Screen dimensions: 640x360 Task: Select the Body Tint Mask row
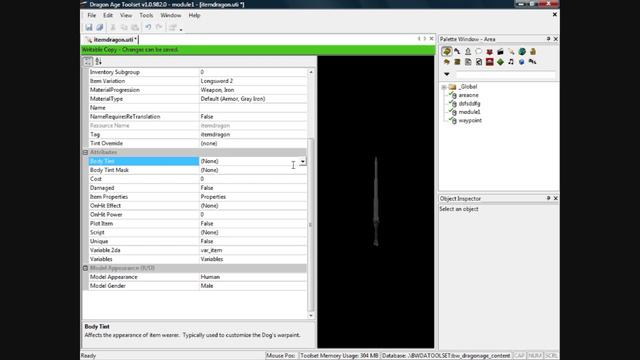point(198,170)
